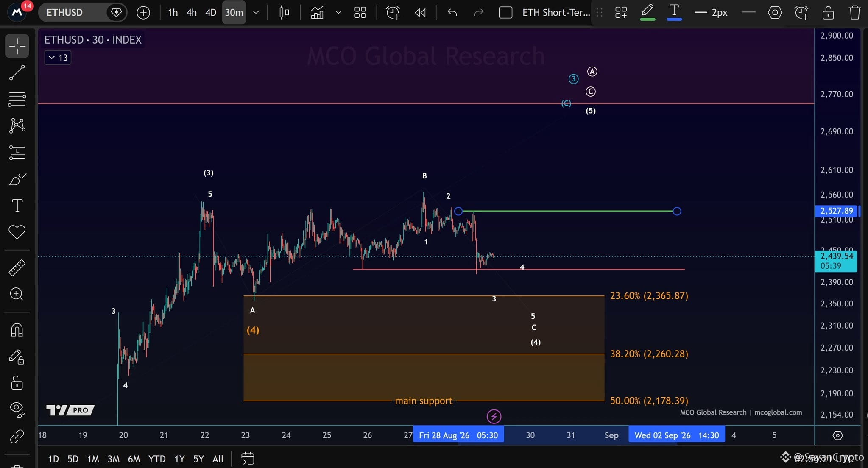Open the favorites heart icon
The width and height of the screenshot is (868, 468).
(17, 232)
